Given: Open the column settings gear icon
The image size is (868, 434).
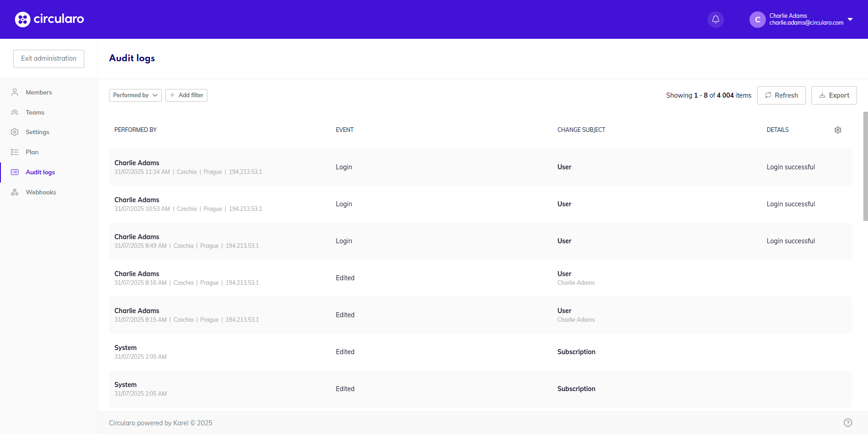Looking at the screenshot, I should (837, 130).
